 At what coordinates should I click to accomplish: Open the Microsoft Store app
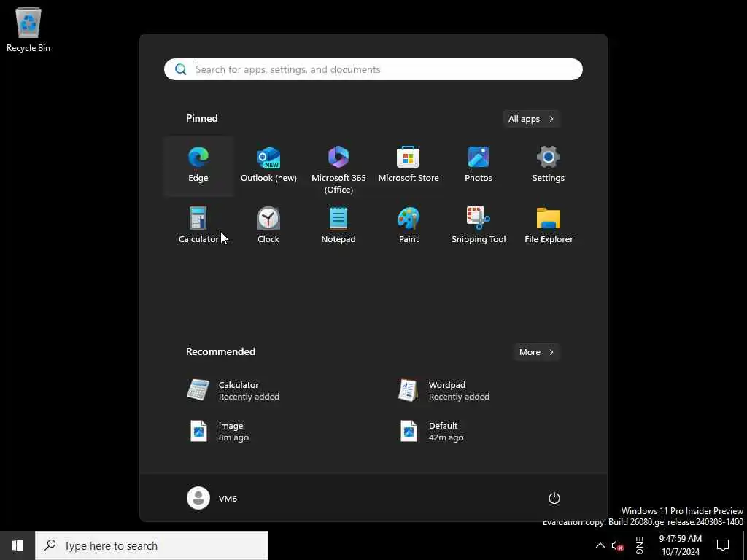(x=409, y=166)
